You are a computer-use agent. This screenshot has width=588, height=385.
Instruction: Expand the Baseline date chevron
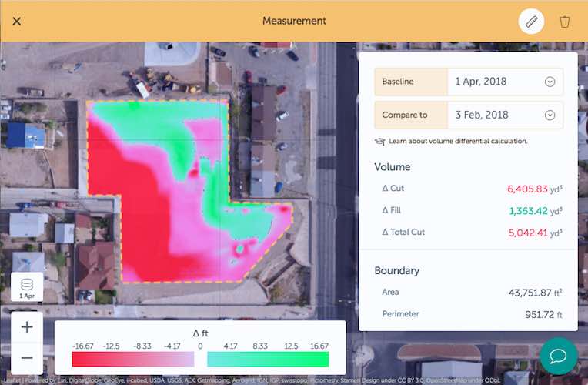pos(550,82)
